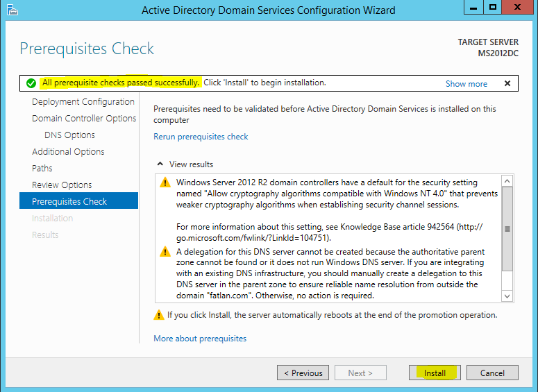This screenshot has width=538, height=392.
Task: Click results scrollbar up arrow
Action: [507, 181]
